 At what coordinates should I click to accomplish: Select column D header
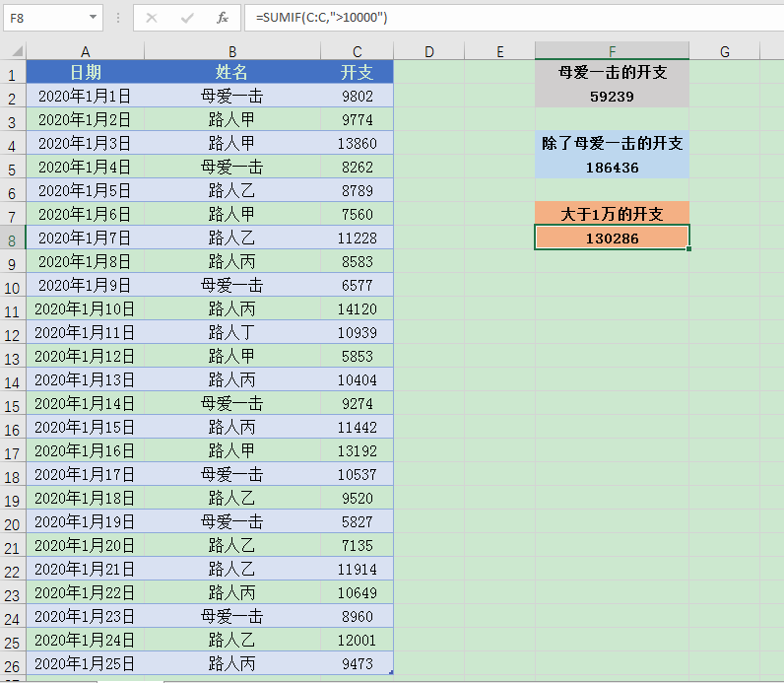pyautogui.click(x=429, y=51)
